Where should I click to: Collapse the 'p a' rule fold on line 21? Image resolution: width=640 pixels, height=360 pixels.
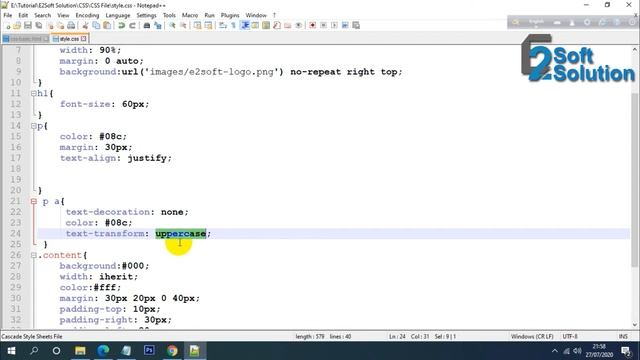[x=33, y=201]
